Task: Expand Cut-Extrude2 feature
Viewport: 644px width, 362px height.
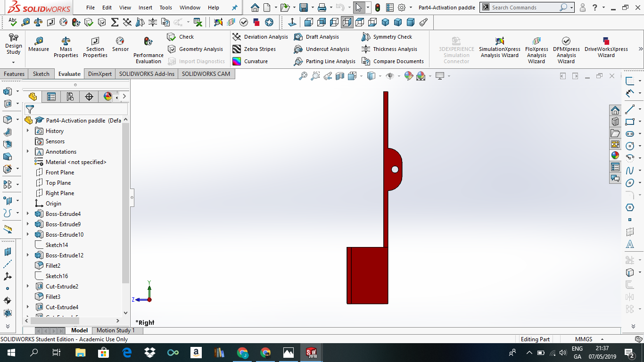Action: click(28, 286)
